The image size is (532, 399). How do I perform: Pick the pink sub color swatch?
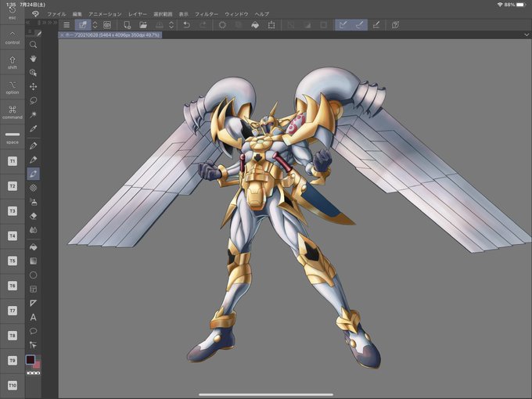point(36,365)
